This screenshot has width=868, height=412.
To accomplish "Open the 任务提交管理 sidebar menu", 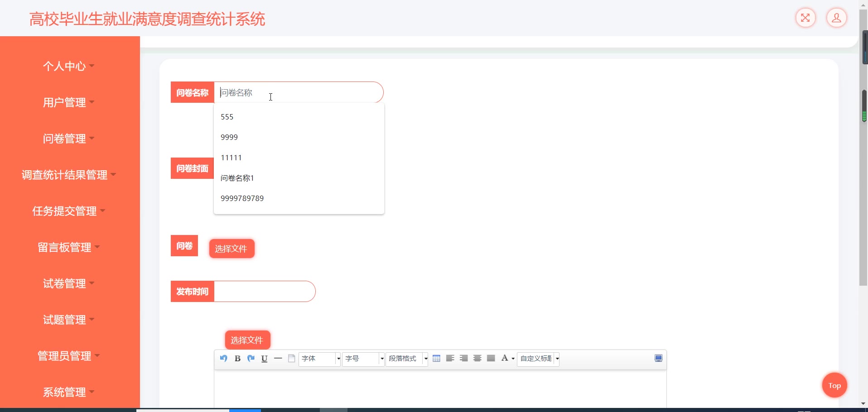I will [69, 211].
